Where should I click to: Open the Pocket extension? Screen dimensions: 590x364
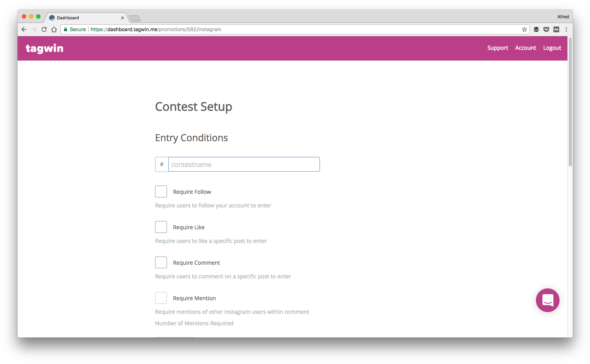click(x=546, y=29)
